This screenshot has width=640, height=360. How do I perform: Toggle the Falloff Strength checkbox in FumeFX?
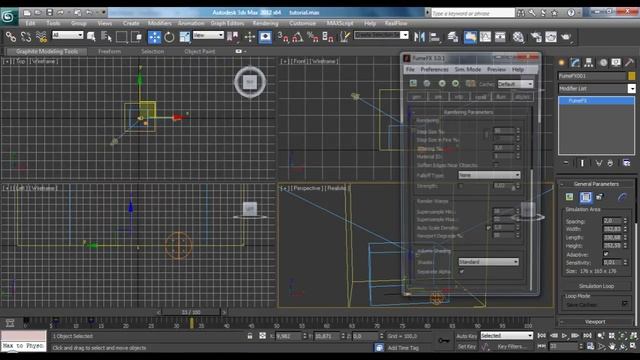point(460,186)
